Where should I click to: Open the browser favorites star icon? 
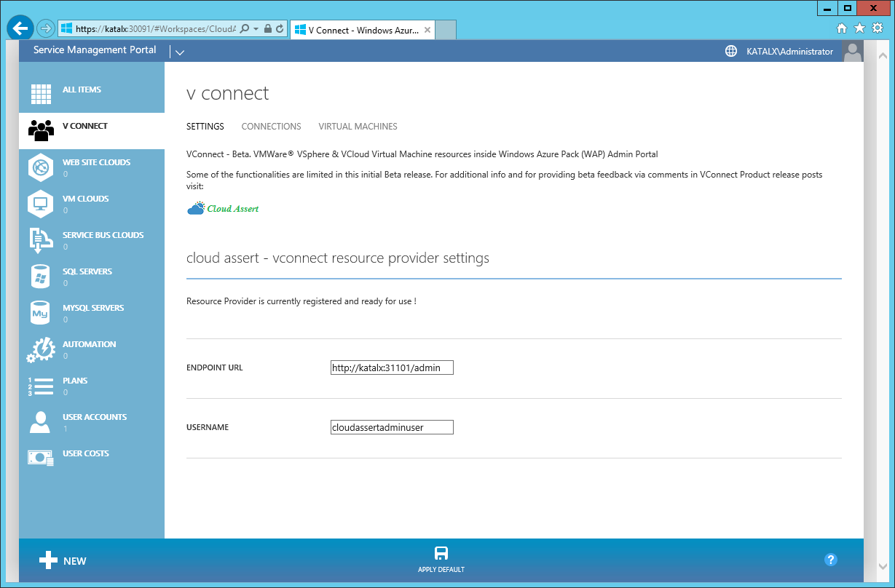point(859,28)
